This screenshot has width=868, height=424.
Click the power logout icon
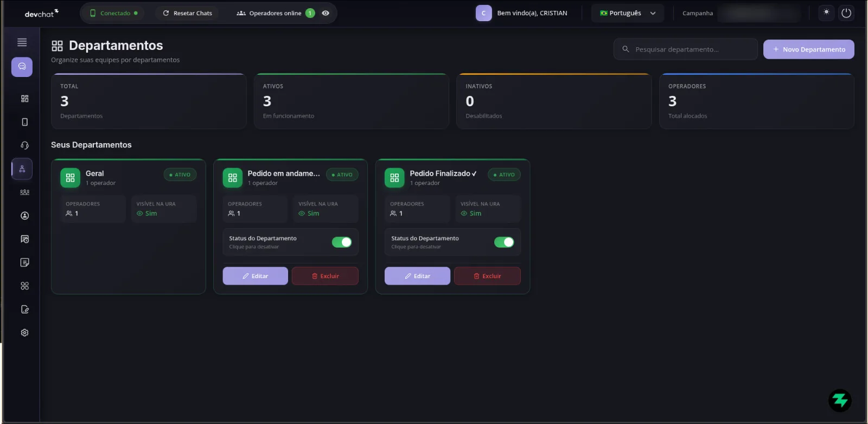point(846,13)
